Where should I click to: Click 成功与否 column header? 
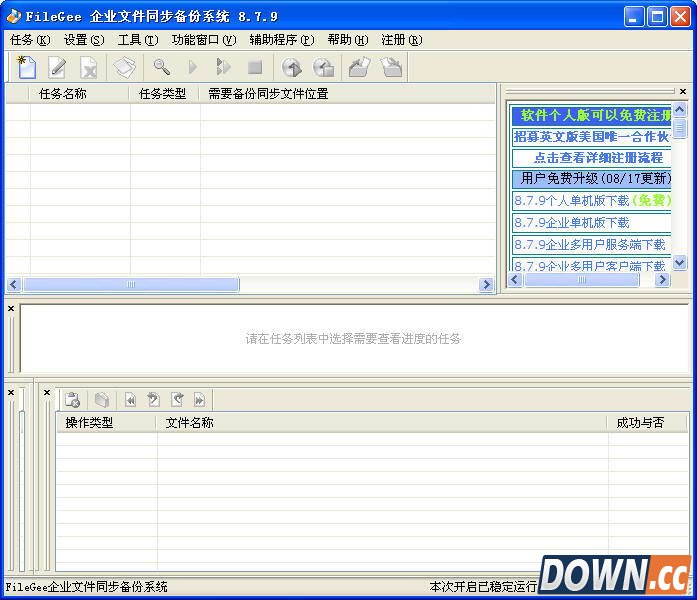[647, 423]
